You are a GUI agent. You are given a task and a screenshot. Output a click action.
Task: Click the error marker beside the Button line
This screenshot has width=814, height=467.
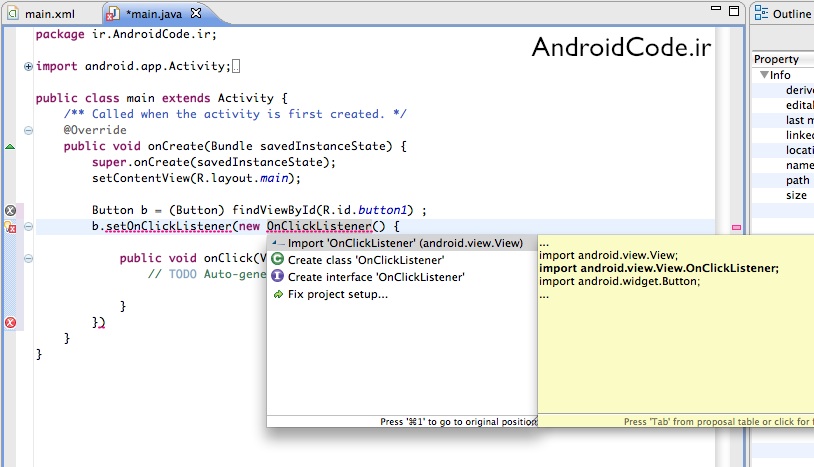click(x=11, y=211)
